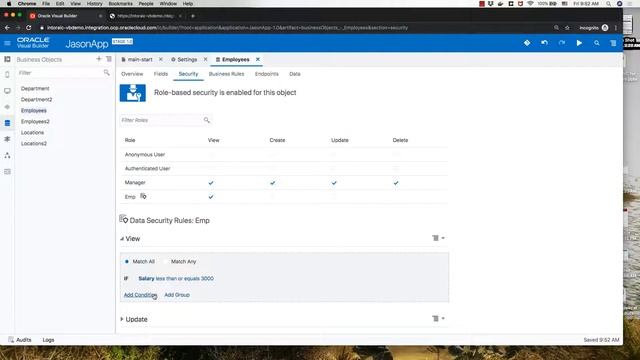This screenshot has height=360, width=640.
Task: Switch to the Business Rules tab
Action: tap(226, 74)
